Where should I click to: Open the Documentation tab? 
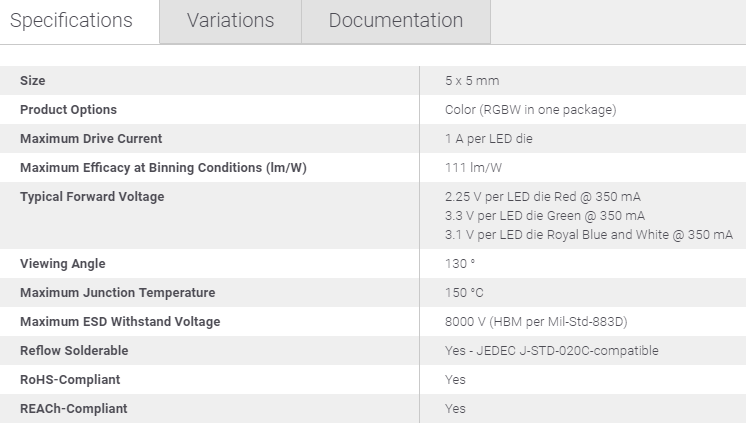coord(396,20)
